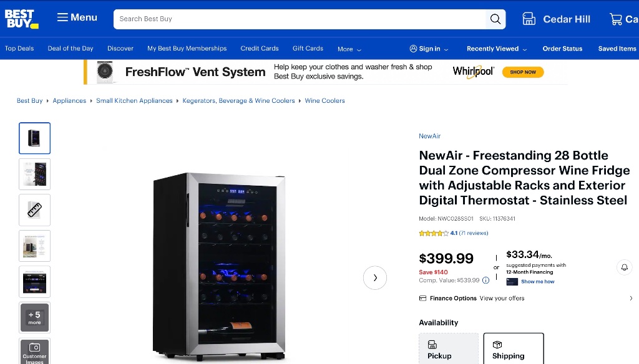Click into the Search Best Buy field
The image size is (639, 364).
click(x=300, y=19)
